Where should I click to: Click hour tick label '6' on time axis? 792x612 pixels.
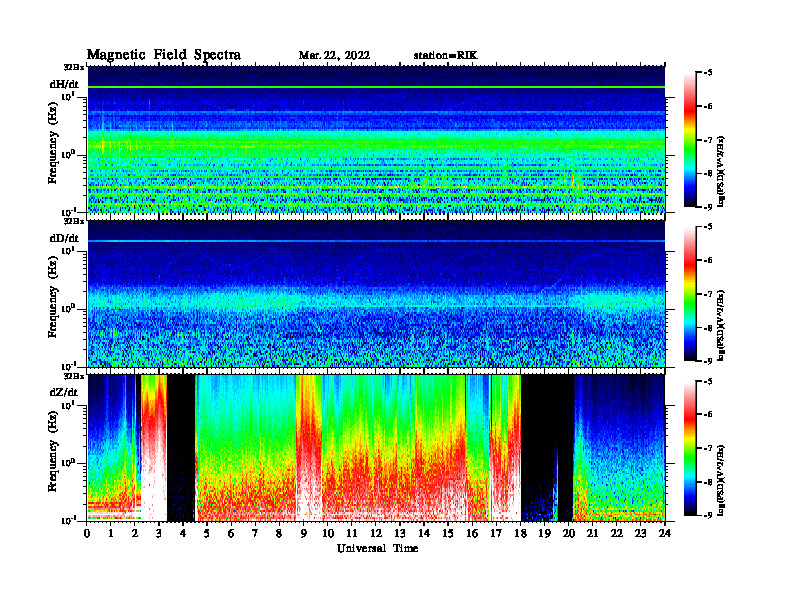pyautogui.click(x=231, y=534)
